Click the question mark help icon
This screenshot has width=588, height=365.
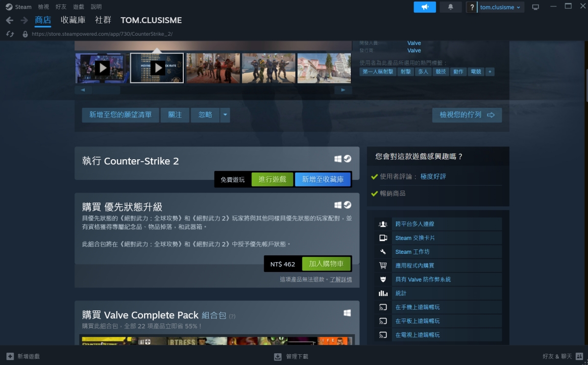[471, 7]
